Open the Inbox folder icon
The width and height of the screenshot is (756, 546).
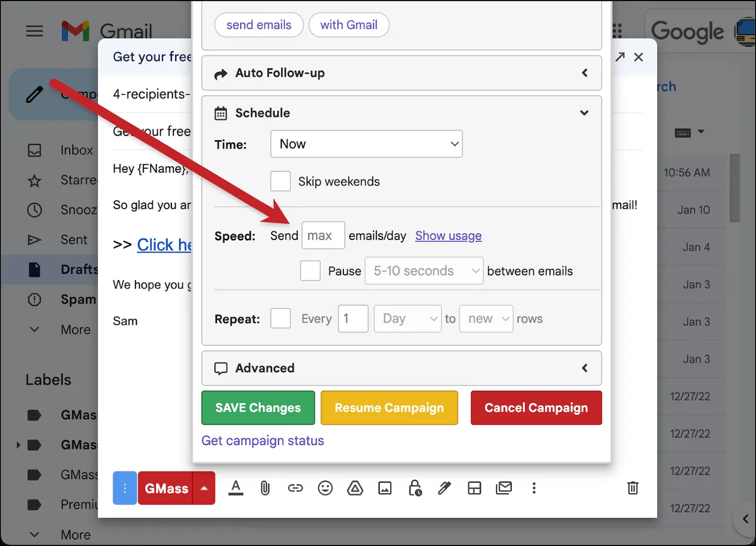35,150
